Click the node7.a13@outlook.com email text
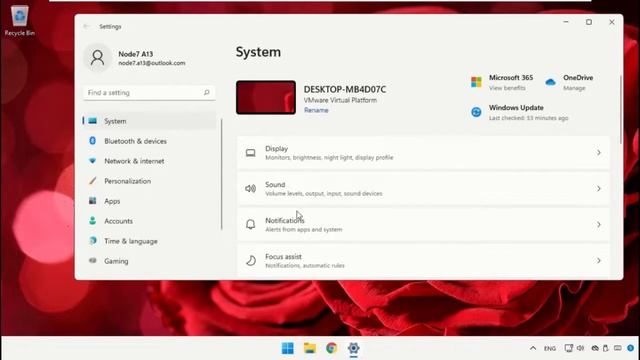The image size is (640, 360). pos(151,63)
